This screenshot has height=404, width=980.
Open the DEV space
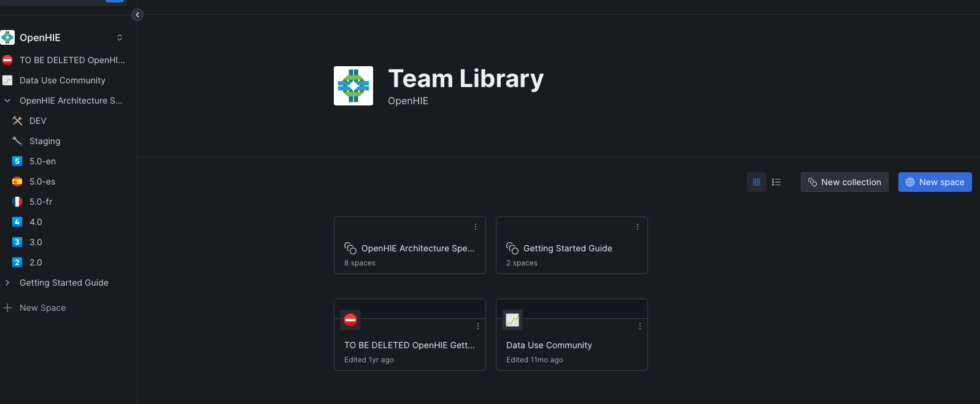[38, 121]
